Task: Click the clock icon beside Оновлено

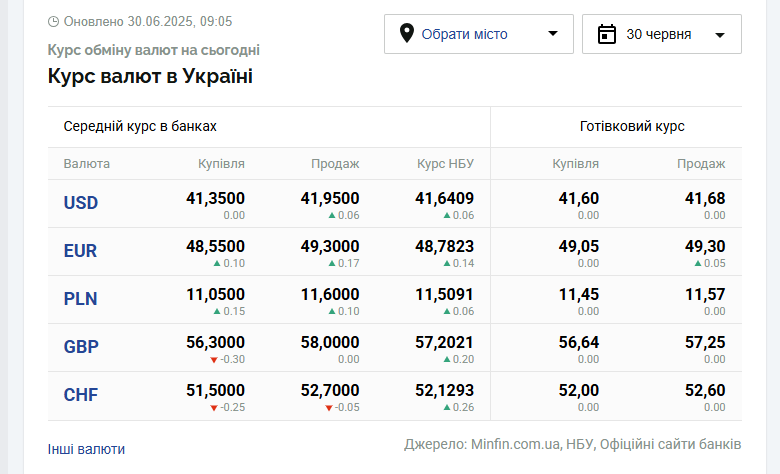Action: 53,21
